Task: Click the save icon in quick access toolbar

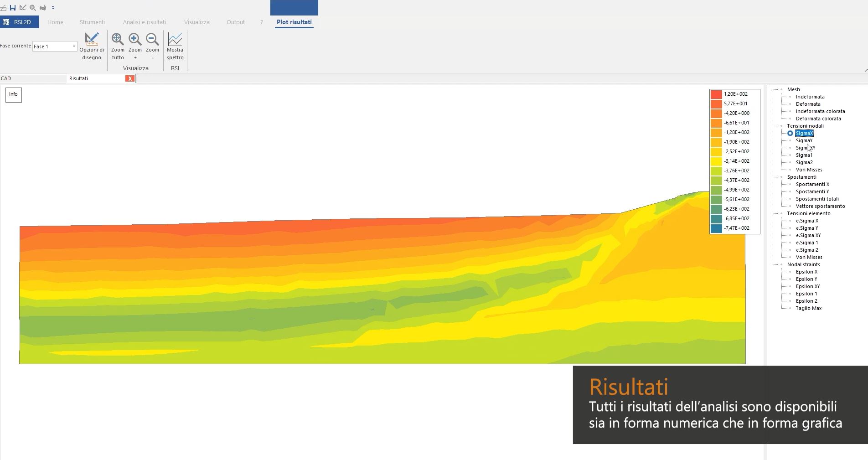Action: [13, 8]
